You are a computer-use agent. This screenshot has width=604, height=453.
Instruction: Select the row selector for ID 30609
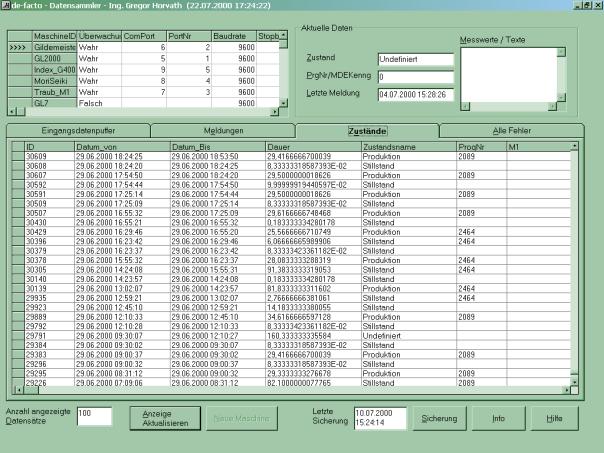tap(15, 157)
